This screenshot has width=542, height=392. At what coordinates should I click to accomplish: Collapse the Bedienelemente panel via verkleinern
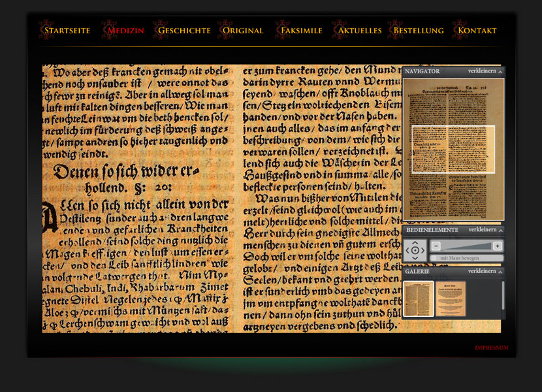pos(485,230)
